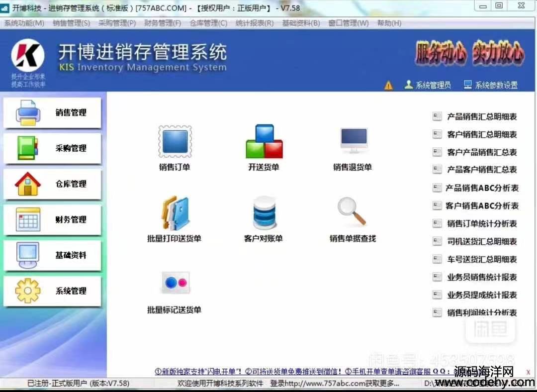Click the KIS logo in the header

click(28, 55)
